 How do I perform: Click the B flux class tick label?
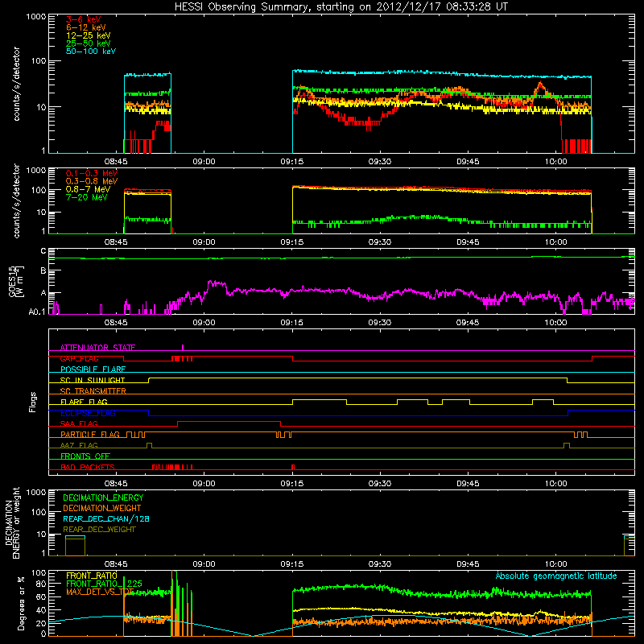click(43, 270)
